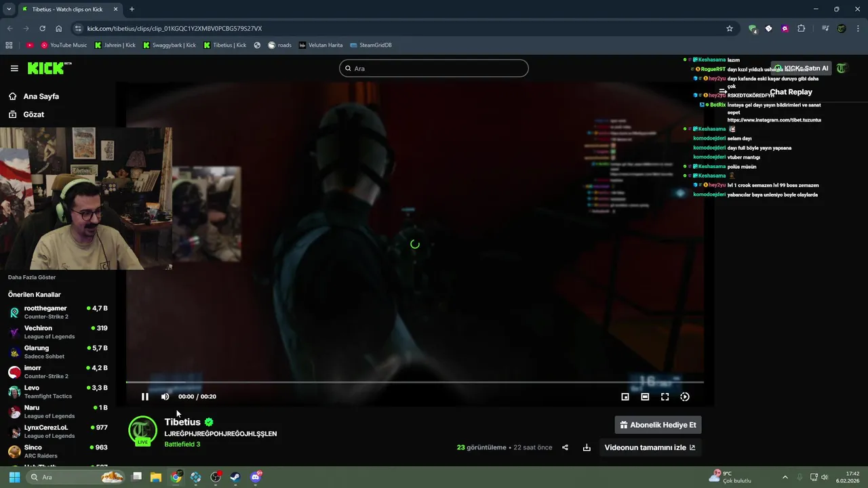Open Glarung recommended channel

click(x=58, y=352)
